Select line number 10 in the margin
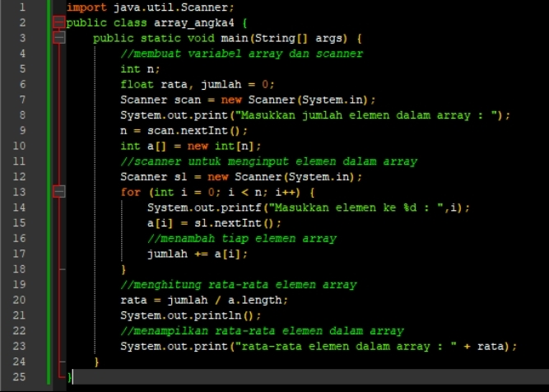Viewport: 549px width, 392px height. [20, 146]
